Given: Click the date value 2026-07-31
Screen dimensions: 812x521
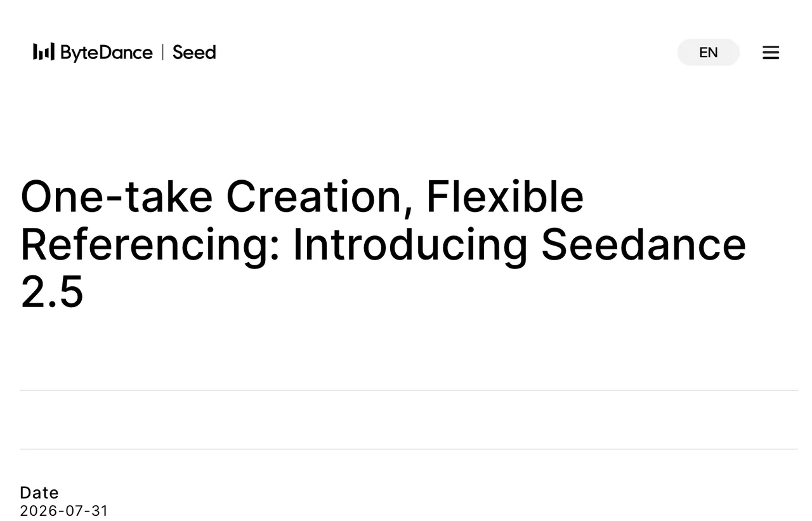Looking at the screenshot, I should [x=64, y=511].
